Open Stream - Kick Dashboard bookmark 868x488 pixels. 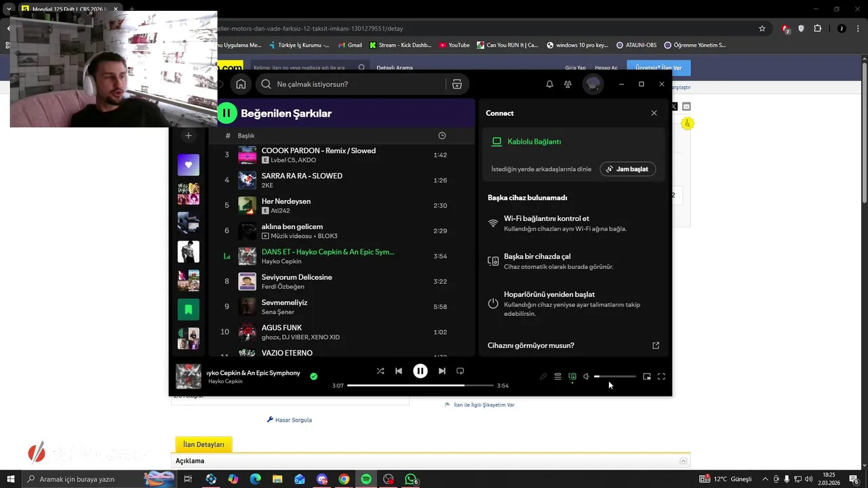(x=400, y=45)
